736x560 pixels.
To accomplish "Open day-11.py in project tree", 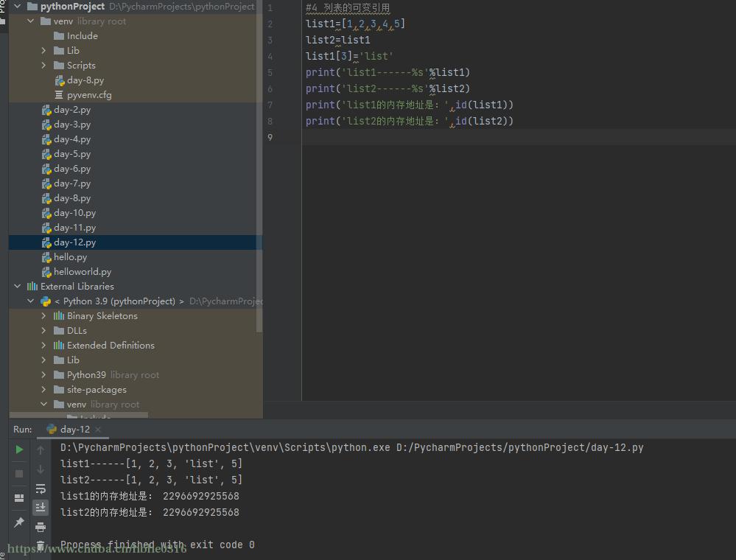I will [x=74, y=227].
